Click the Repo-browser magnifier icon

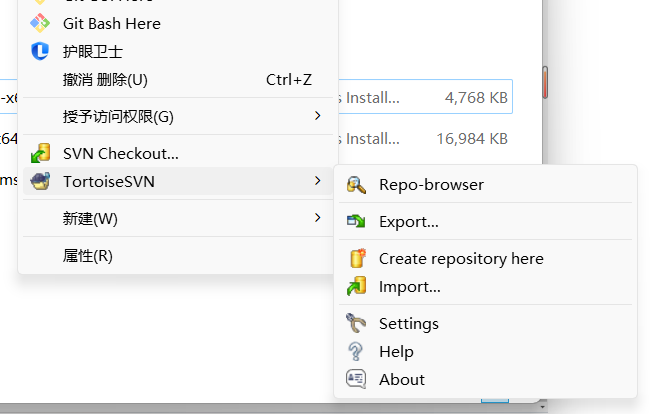click(x=356, y=185)
